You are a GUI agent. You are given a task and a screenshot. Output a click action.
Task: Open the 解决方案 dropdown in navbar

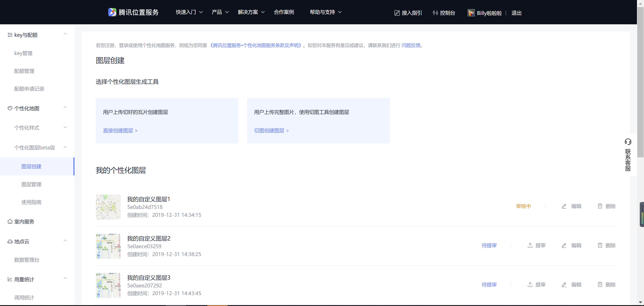coord(251,12)
